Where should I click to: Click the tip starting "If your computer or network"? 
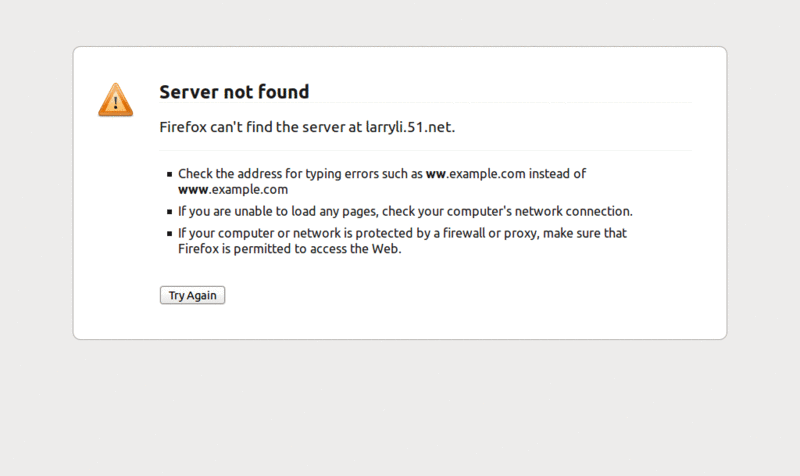click(402, 234)
